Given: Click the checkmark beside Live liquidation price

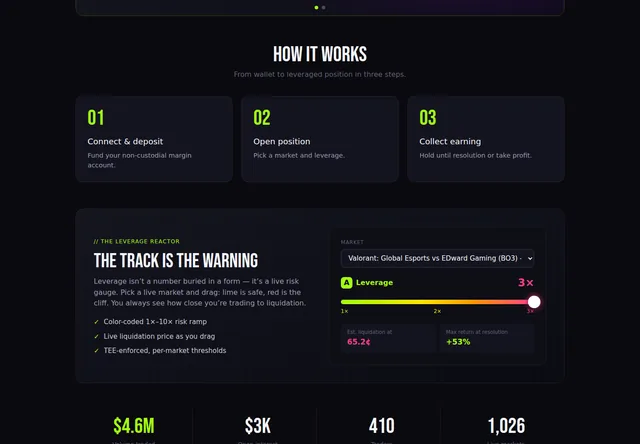Looking at the screenshot, I should [x=96, y=337].
